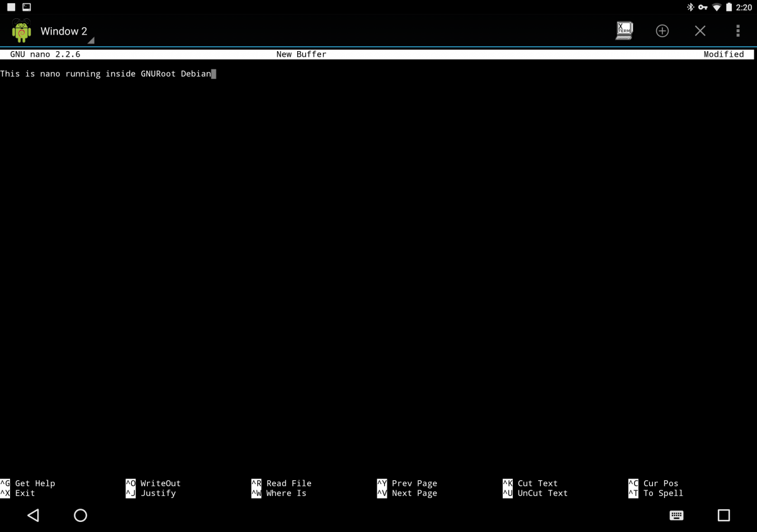The width and height of the screenshot is (757, 532).
Task: Open the three-dot overflow menu
Action: click(x=737, y=31)
